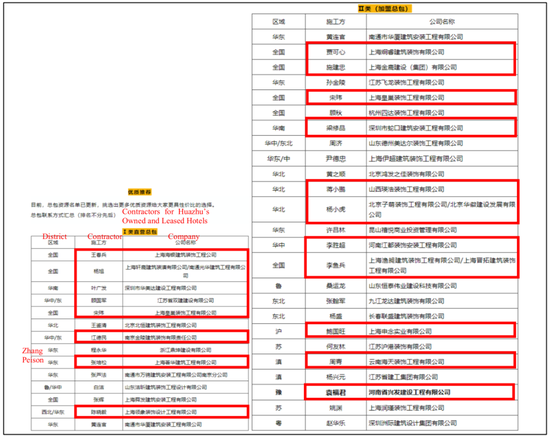
Task: Select the name cell '孙金陵'
Action: point(336,82)
